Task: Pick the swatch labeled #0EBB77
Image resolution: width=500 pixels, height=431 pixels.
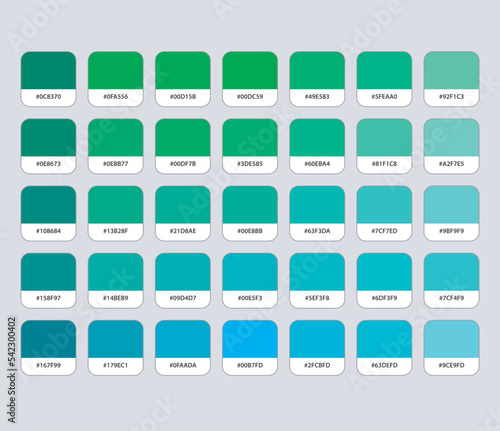Action: tap(116, 146)
